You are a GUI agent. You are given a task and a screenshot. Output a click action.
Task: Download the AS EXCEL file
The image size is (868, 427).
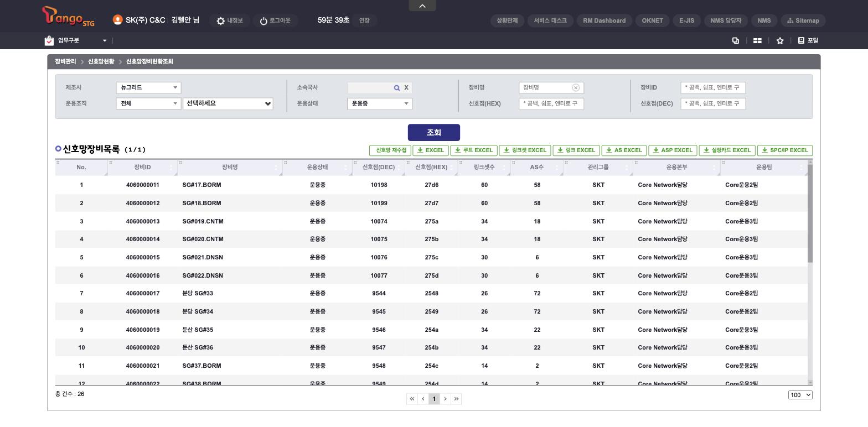(624, 150)
